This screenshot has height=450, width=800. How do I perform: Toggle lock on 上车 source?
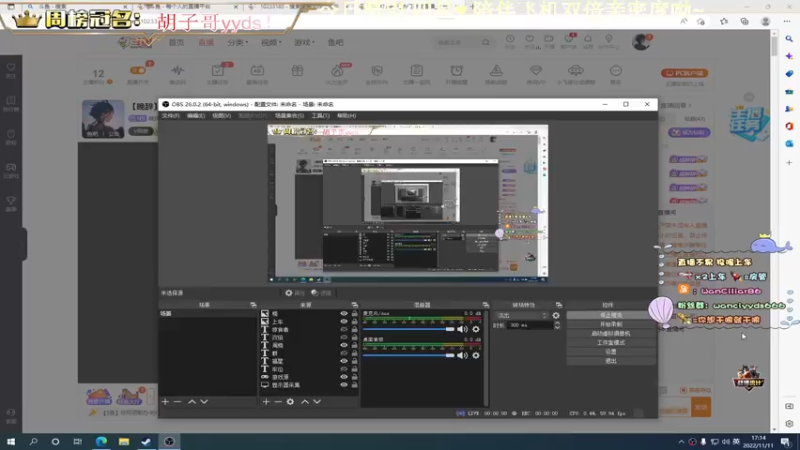click(355, 321)
